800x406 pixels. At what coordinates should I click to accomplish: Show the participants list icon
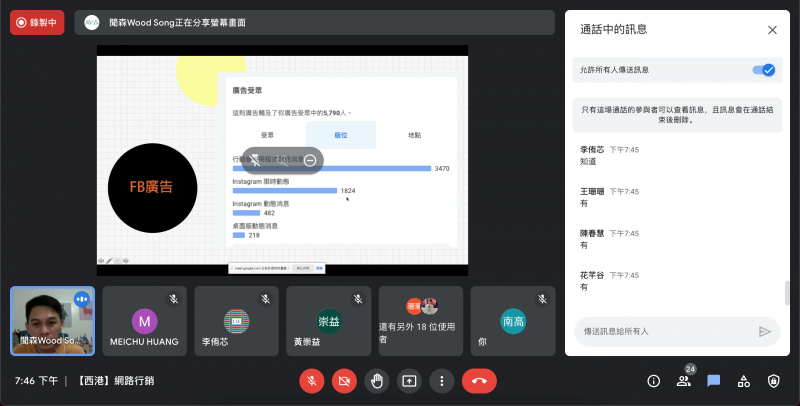pos(684,381)
